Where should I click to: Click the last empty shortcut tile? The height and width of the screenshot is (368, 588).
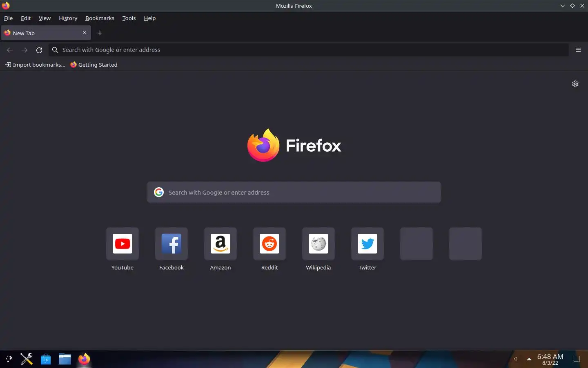465,244
